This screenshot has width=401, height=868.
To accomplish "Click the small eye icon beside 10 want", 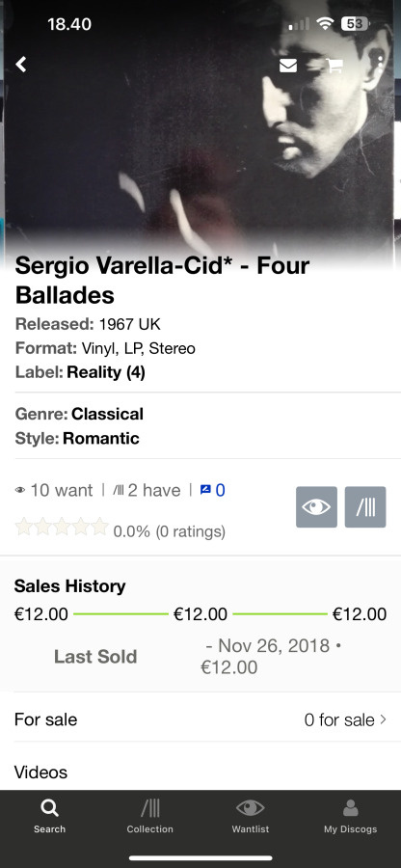I will pyautogui.click(x=20, y=491).
